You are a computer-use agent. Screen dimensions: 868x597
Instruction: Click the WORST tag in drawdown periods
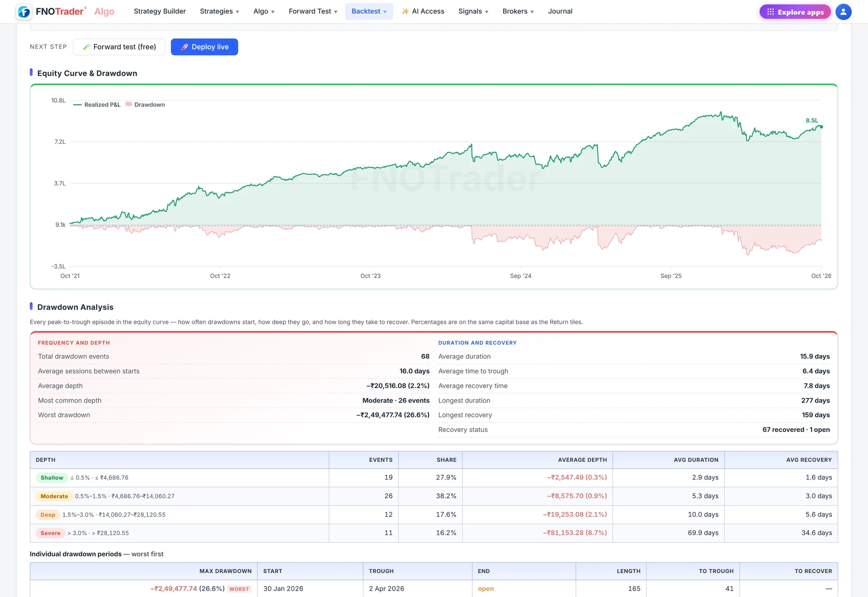[239, 589]
